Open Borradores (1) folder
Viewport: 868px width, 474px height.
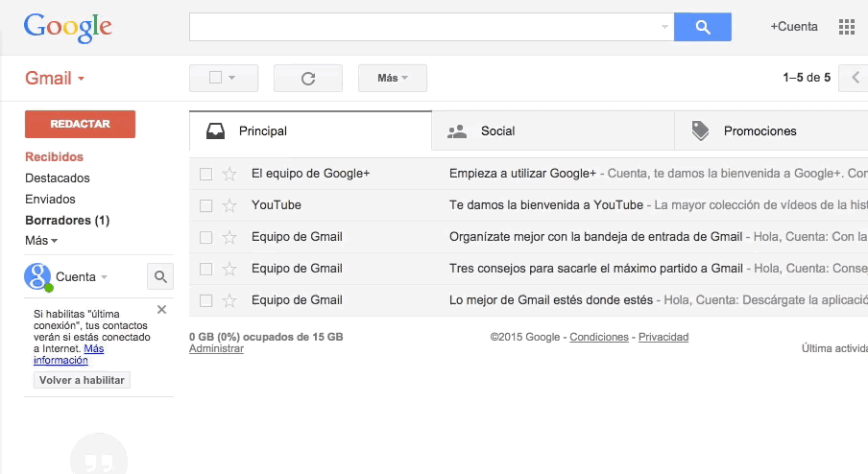click(67, 220)
